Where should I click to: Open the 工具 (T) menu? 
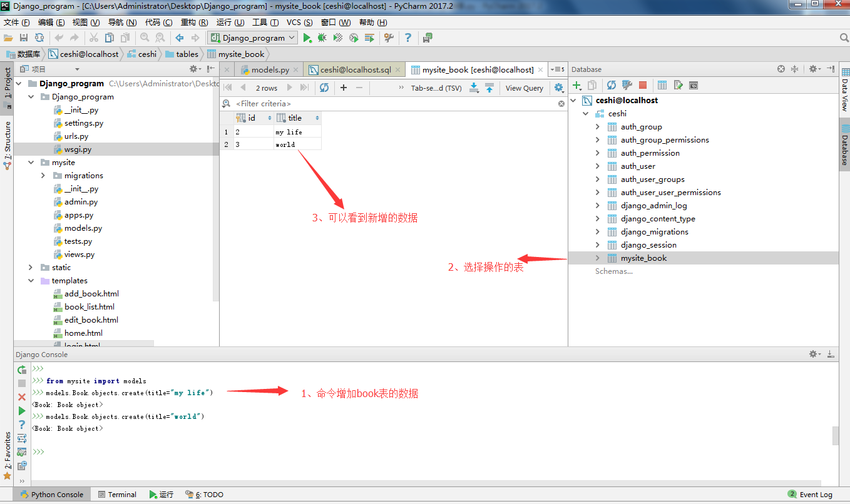[x=265, y=22]
